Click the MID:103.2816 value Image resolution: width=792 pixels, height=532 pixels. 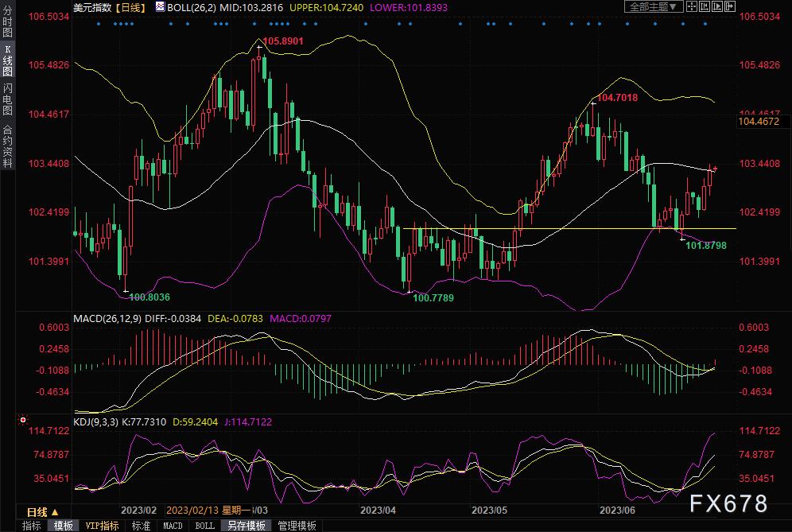251,8
